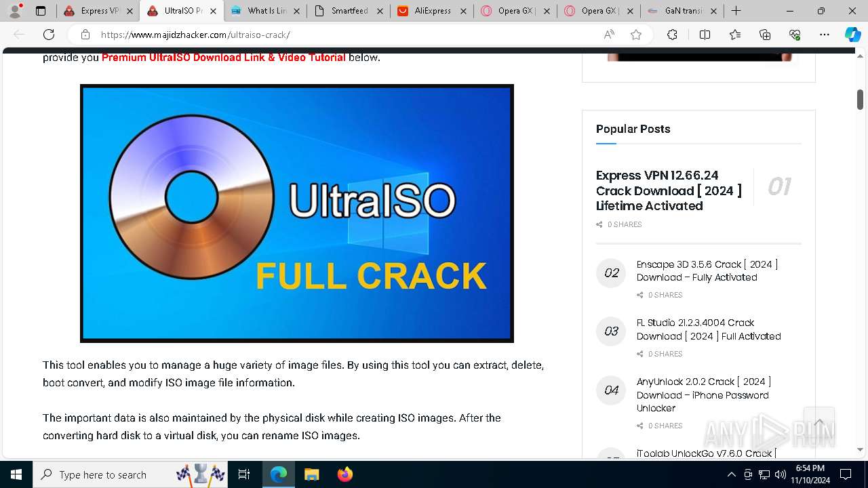The height and width of the screenshot is (488, 868).
Task: Open FL Studio 21.2.3.4004 Crack post link
Action: (x=709, y=329)
